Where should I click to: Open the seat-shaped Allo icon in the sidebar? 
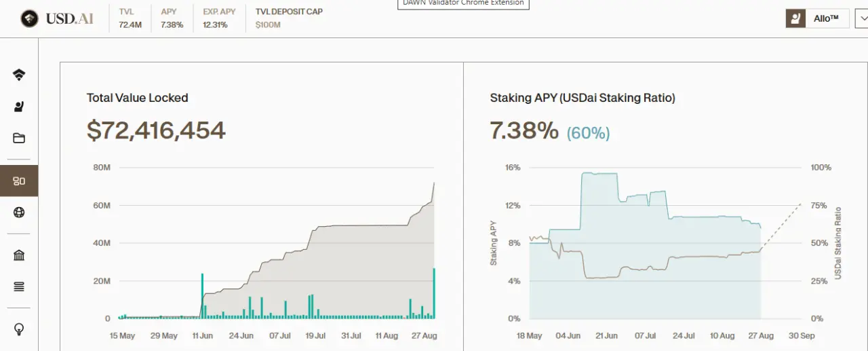[x=19, y=107]
